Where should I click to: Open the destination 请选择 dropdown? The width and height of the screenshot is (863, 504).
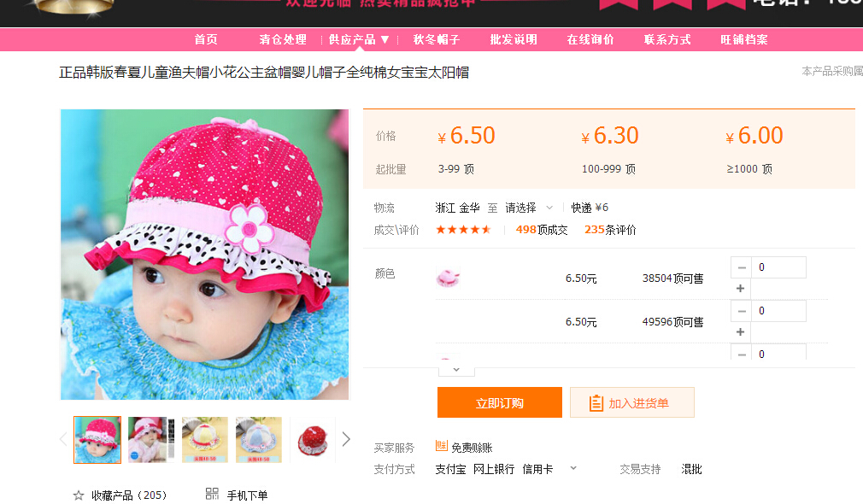[x=529, y=208]
